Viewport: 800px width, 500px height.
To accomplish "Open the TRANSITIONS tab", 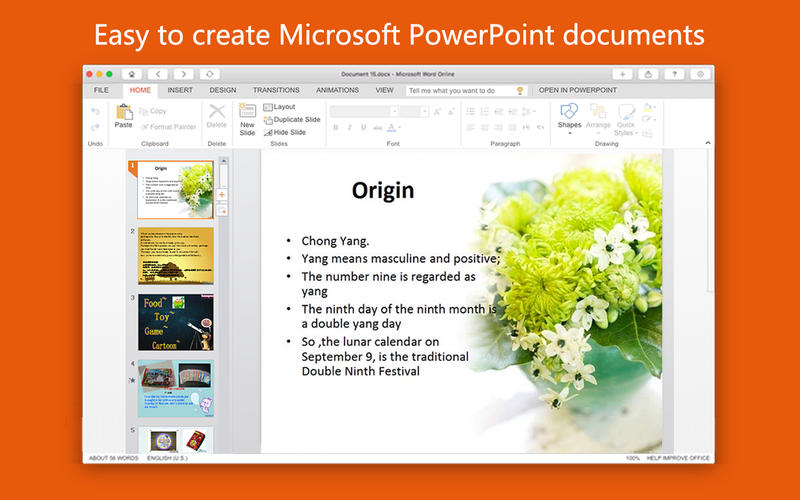I will (x=276, y=90).
